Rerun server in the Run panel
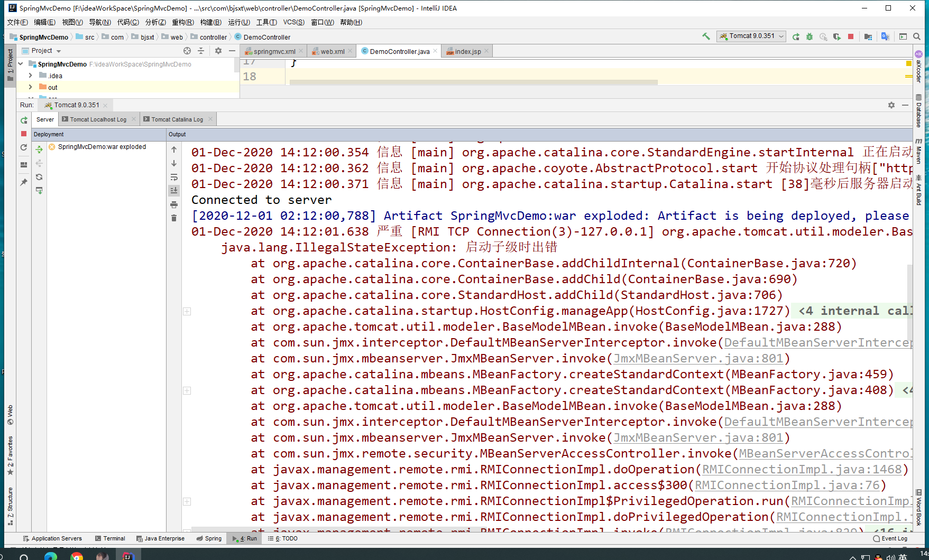The image size is (929, 560). point(24,120)
